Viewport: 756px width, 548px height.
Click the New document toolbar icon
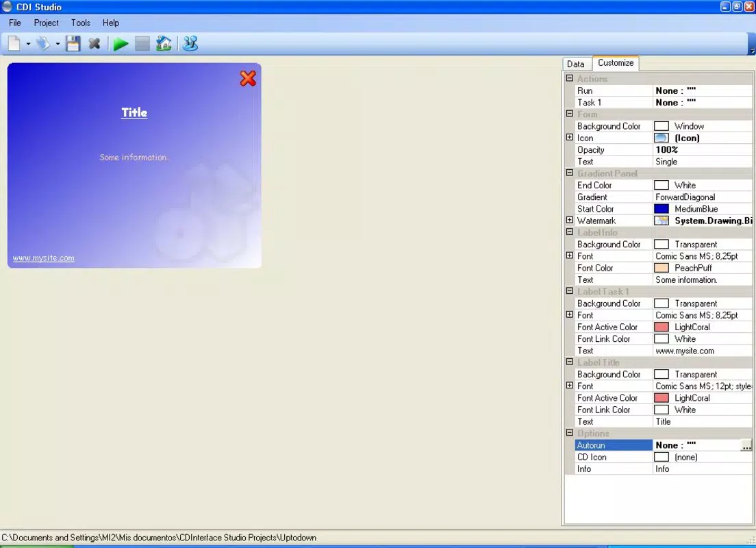[x=14, y=44]
